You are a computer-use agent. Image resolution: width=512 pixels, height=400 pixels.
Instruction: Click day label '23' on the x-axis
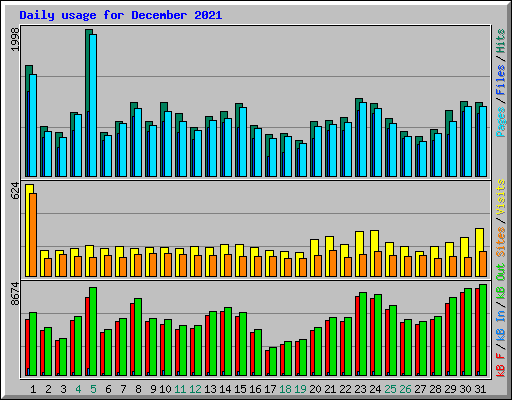[x=360, y=389]
